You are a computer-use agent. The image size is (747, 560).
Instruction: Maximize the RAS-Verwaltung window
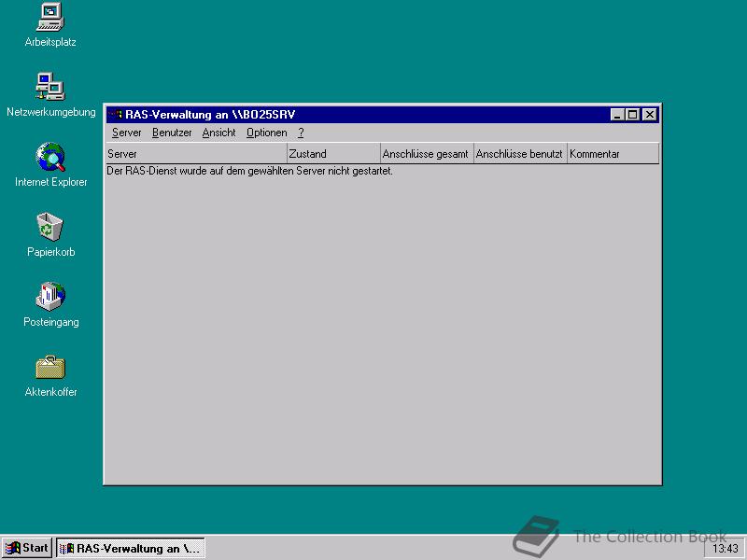pyautogui.click(x=632, y=114)
